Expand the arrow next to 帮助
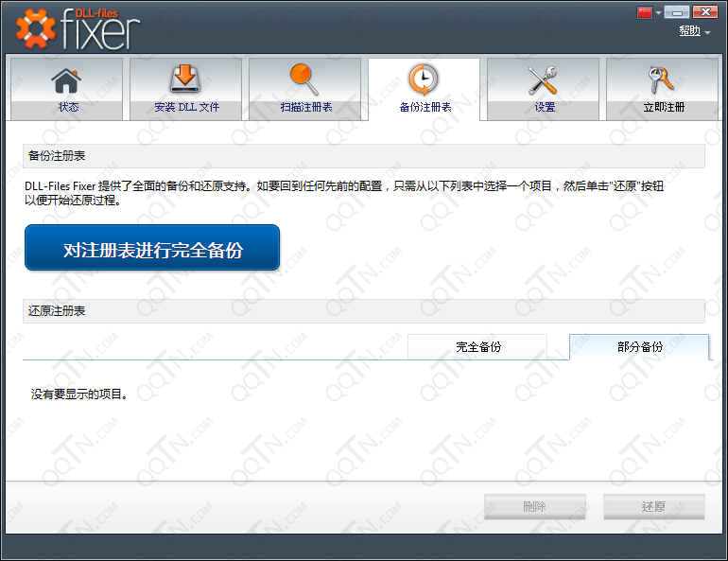The height and width of the screenshot is (561, 728). coord(707,33)
